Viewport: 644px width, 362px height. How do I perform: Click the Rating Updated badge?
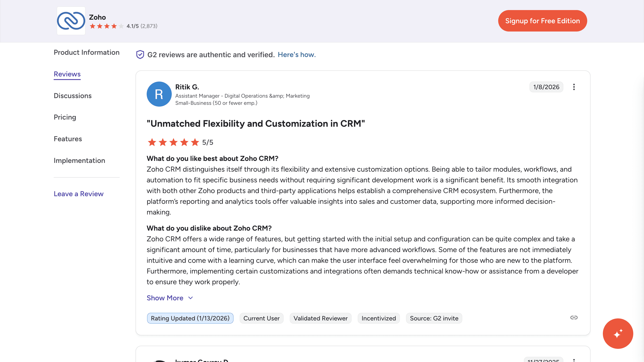coord(190,318)
